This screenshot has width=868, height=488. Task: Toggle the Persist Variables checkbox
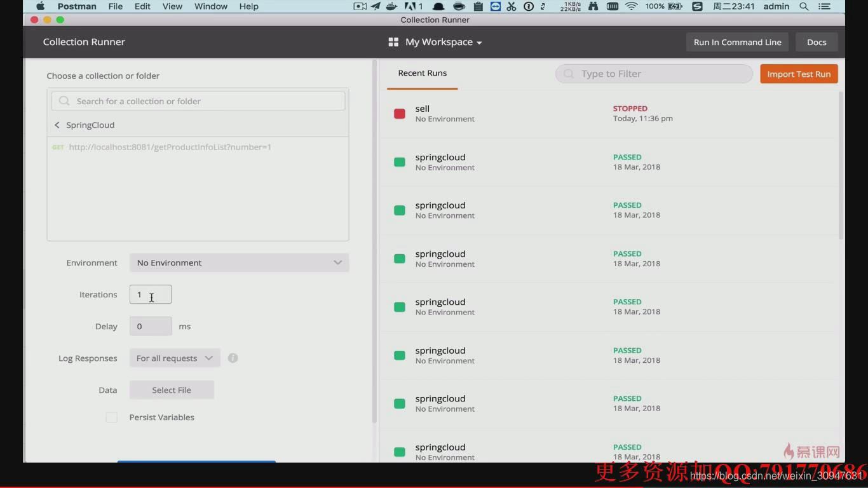point(111,417)
